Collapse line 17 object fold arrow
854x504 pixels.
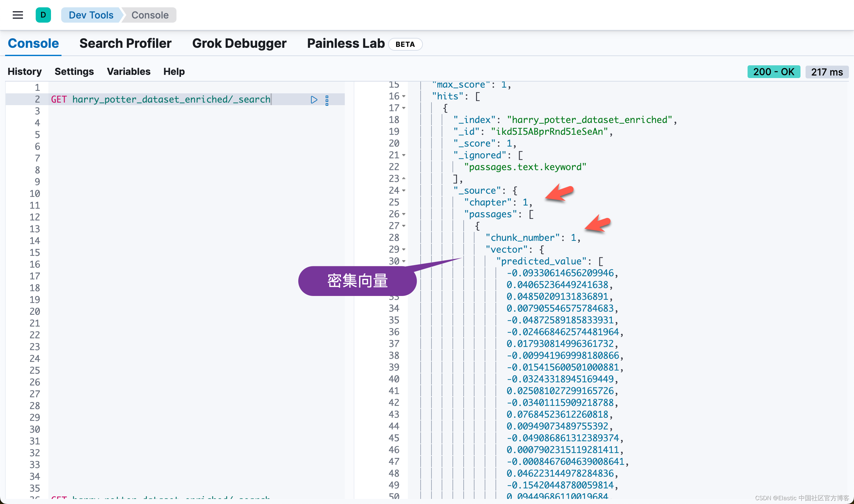click(404, 108)
